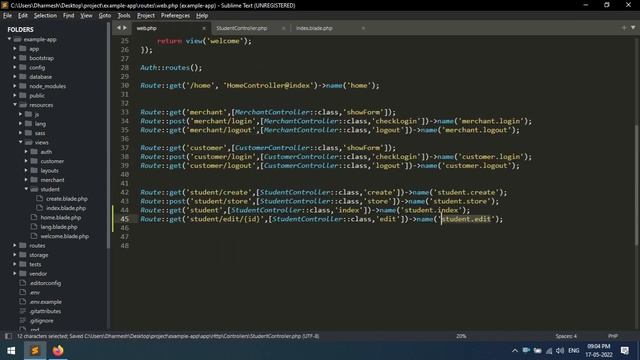Image resolution: width=640 pixels, height=360 pixels.
Task: Expand the lang folder
Action: click(x=21, y=124)
